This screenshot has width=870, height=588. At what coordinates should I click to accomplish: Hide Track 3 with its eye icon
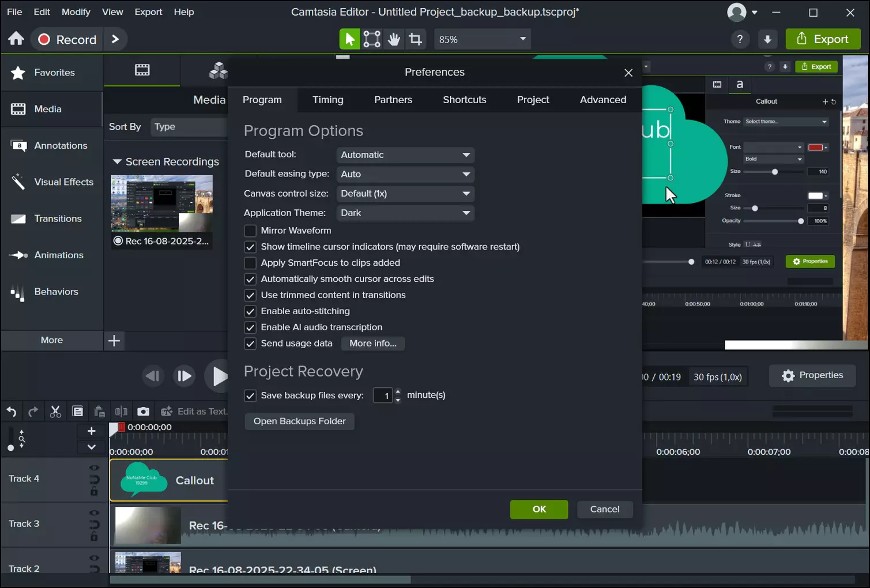95,512
